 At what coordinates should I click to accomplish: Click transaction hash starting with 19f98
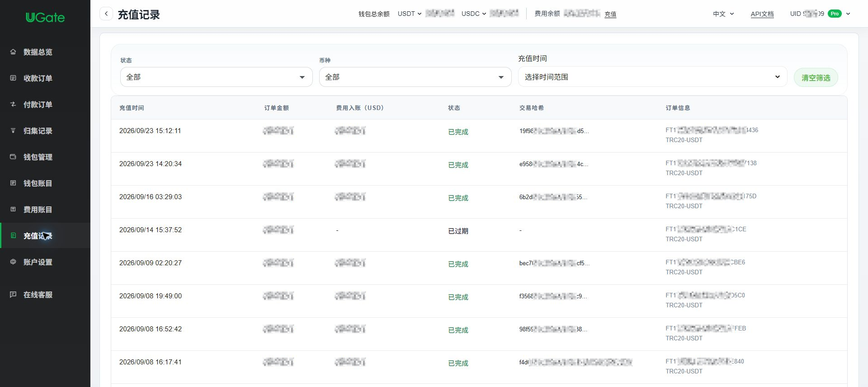(554, 131)
